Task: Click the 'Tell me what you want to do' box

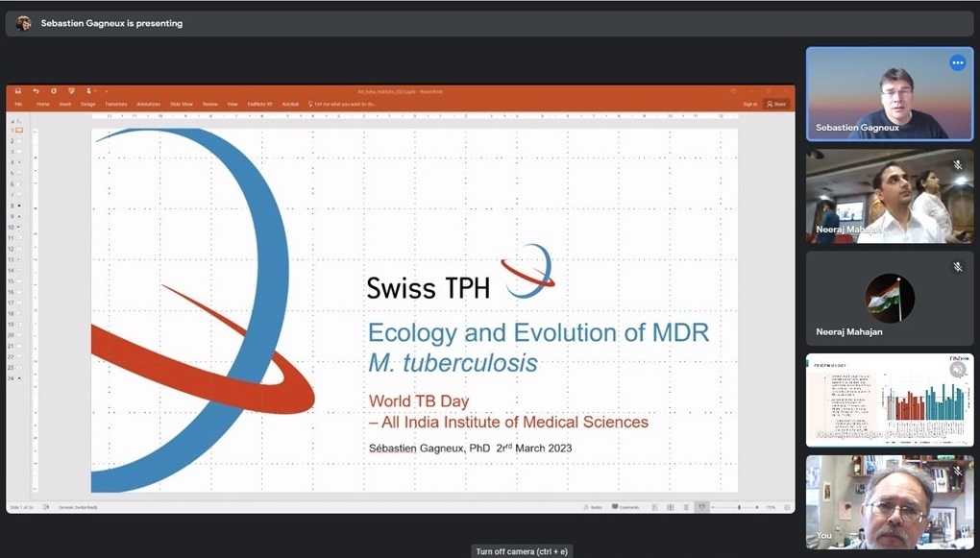Action: (x=342, y=105)
